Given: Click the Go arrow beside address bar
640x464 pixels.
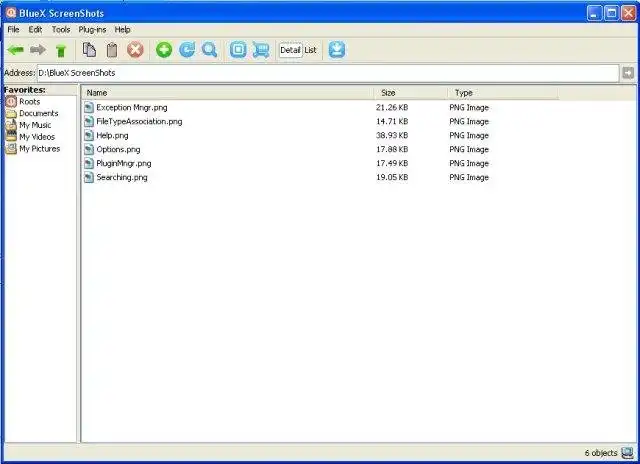Looking at the screenshot, I should tap(628, 73).
